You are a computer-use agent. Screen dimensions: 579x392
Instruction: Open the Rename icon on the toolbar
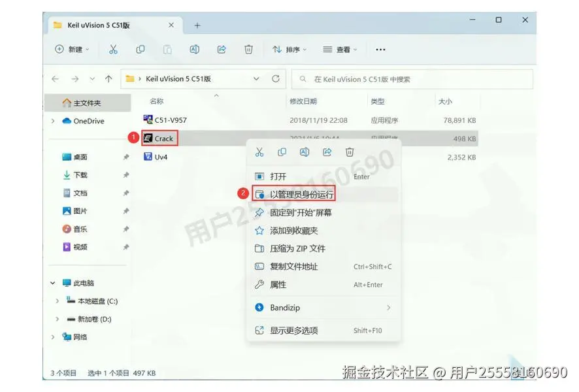coord(194,49)
